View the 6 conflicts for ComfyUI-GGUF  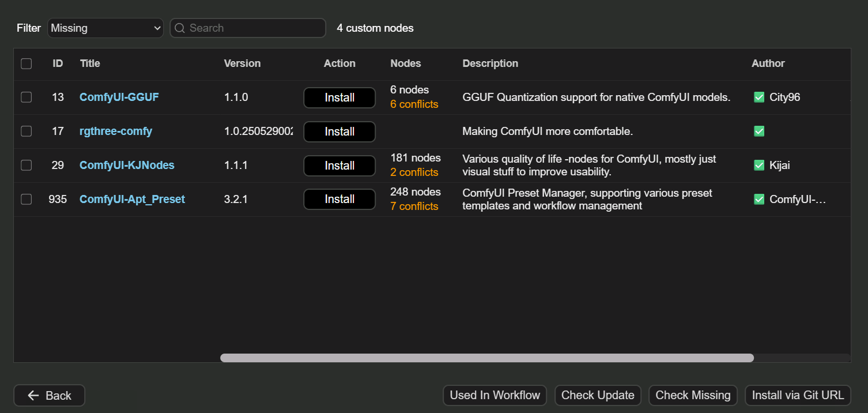point(414,104)
